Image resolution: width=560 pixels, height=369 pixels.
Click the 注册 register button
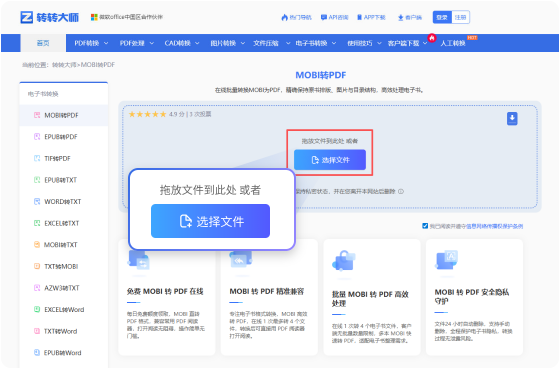pos(460,17)
